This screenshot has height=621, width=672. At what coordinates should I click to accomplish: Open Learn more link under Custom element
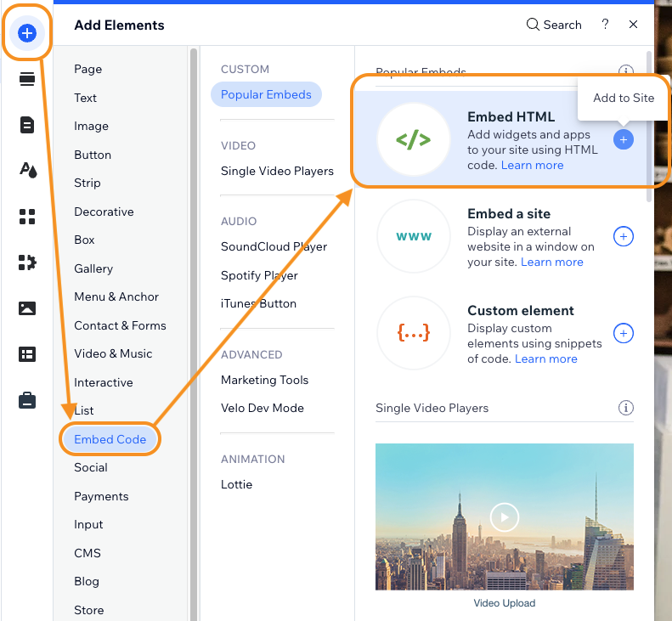[x=545, y=358]
